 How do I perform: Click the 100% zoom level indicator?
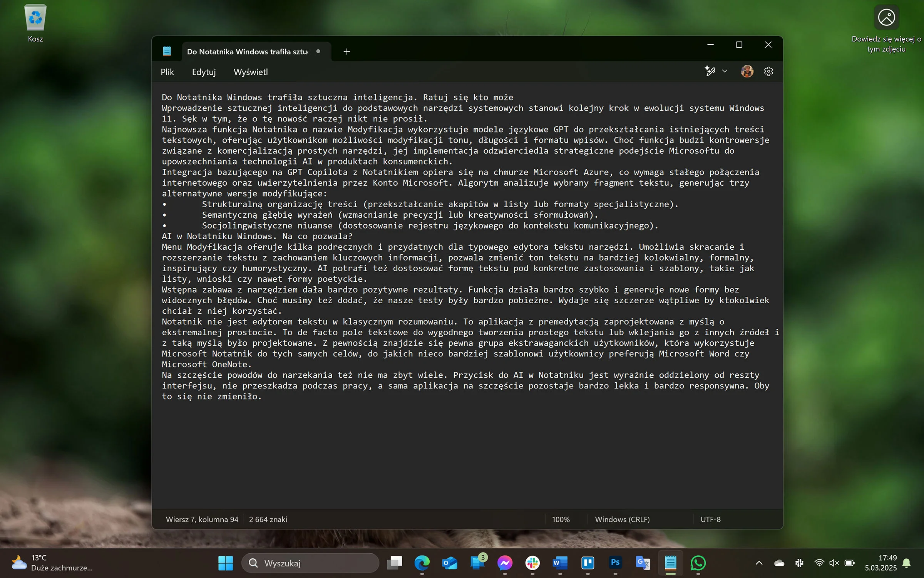561,519
